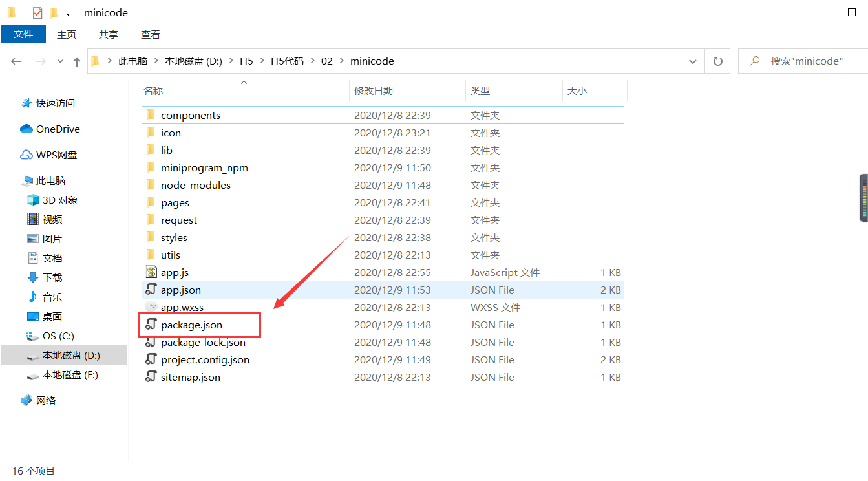
Task: Select the project.config.json file icon
Action: (x=151, y=359)
